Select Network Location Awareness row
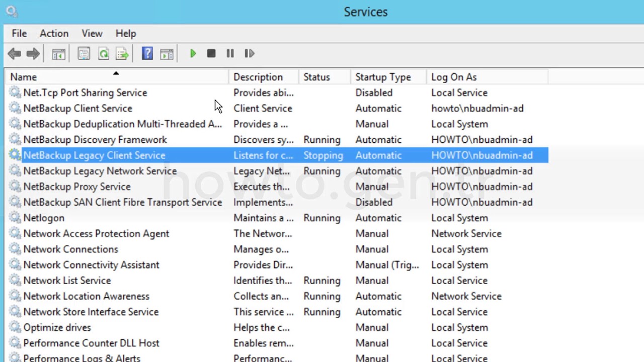Screen dimensions: 644x362 pos(277,296)
